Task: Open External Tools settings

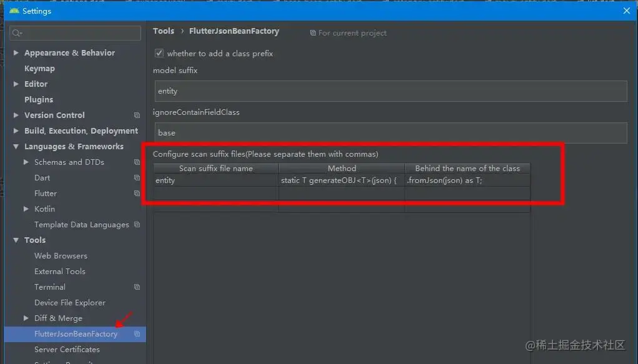Action: (60, 271)
